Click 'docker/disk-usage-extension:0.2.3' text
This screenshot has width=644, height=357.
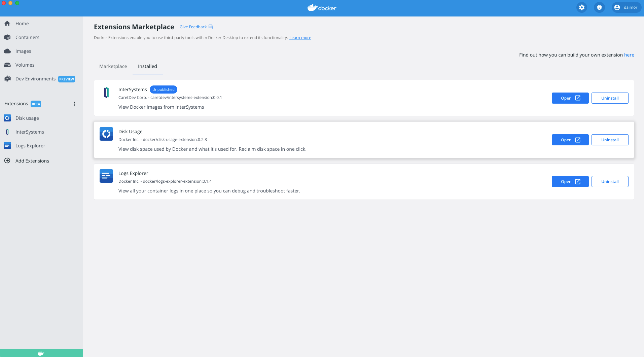[175, 140]
